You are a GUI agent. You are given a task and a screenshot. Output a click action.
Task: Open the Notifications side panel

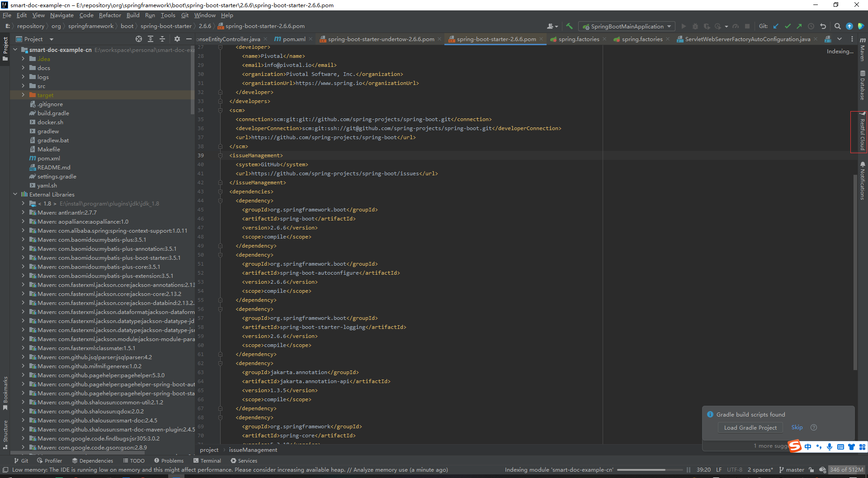863,181
